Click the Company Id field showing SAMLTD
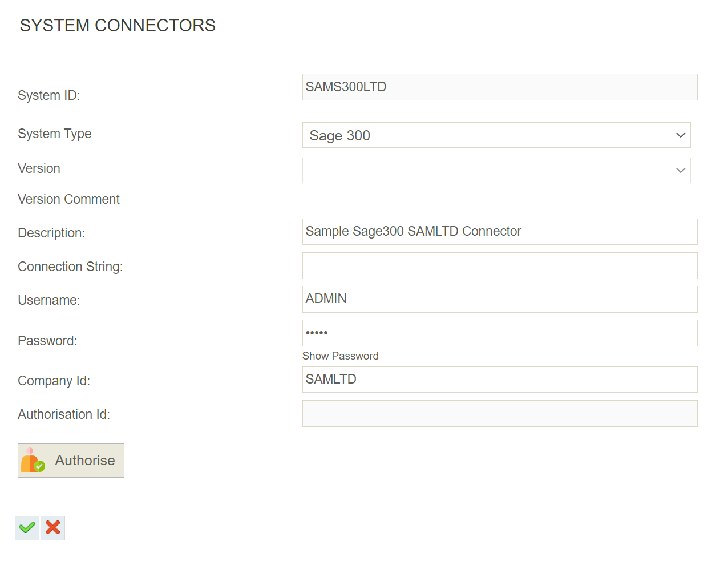The image size is (728, 561). point(499,379)
